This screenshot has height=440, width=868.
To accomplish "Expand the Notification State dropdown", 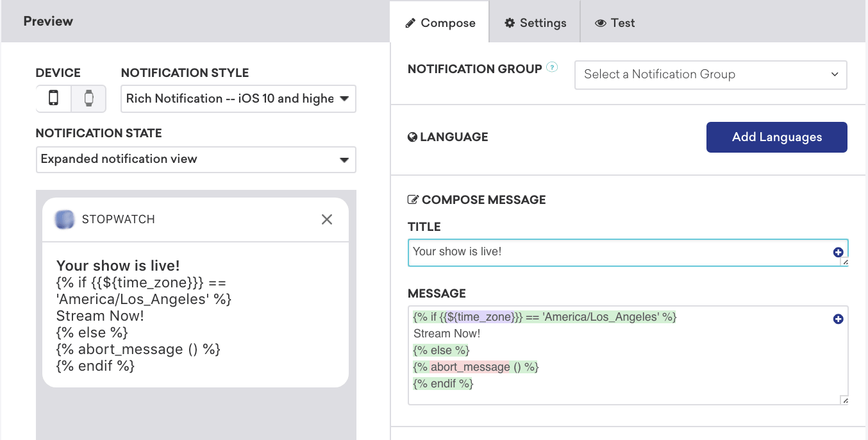I will (196, 159).
